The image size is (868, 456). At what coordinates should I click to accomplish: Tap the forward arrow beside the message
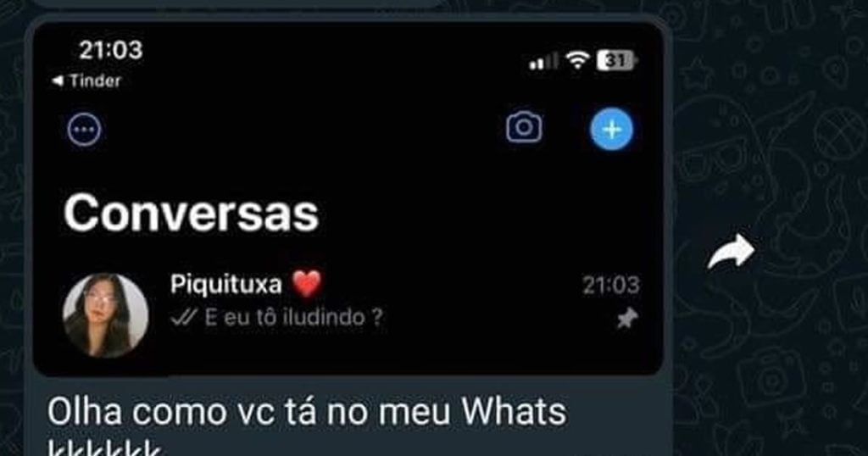(x=731, y=252)
